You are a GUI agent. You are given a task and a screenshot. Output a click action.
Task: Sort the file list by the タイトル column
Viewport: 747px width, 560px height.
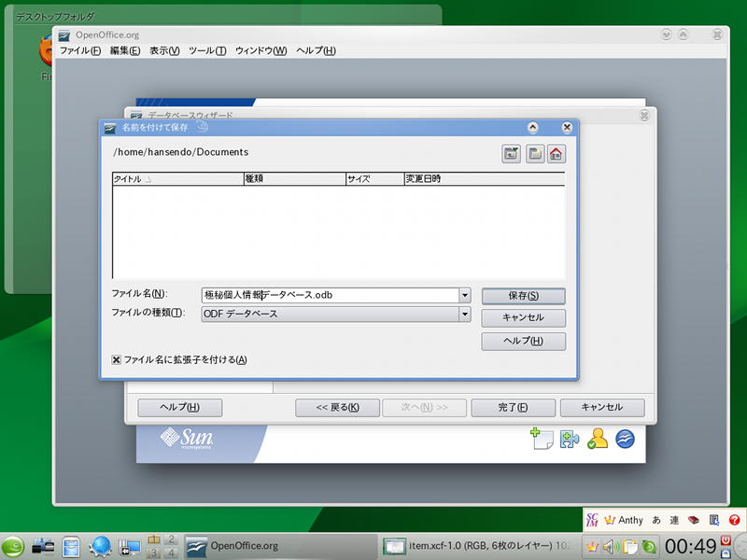(x=177, y=178)
